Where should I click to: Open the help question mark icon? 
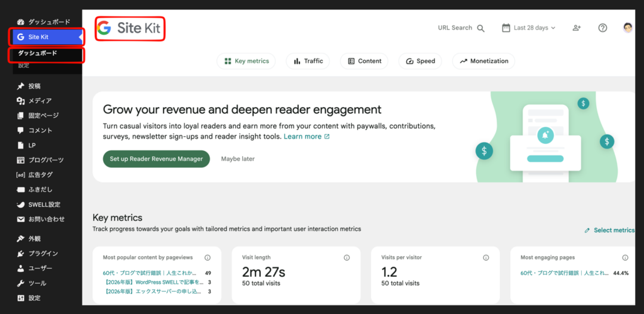602,28
